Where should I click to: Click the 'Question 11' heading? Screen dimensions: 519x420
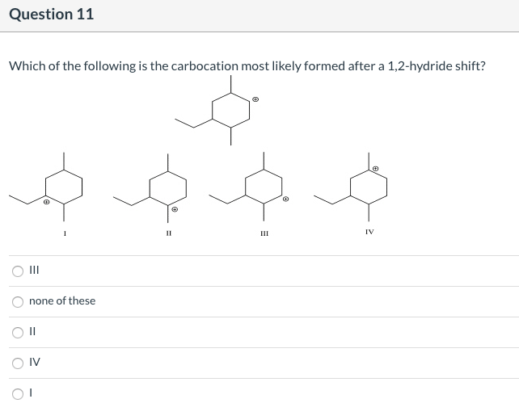point(52,14)
